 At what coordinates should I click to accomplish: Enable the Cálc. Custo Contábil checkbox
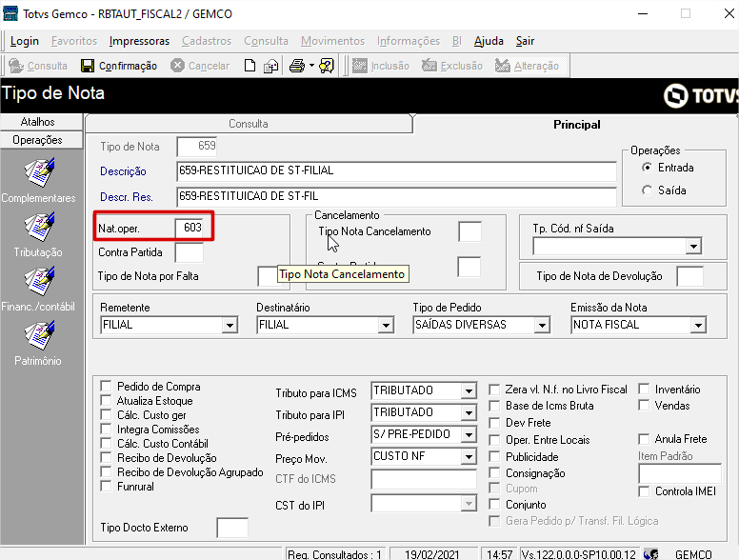pyautogui.click(x=106, y=444)
